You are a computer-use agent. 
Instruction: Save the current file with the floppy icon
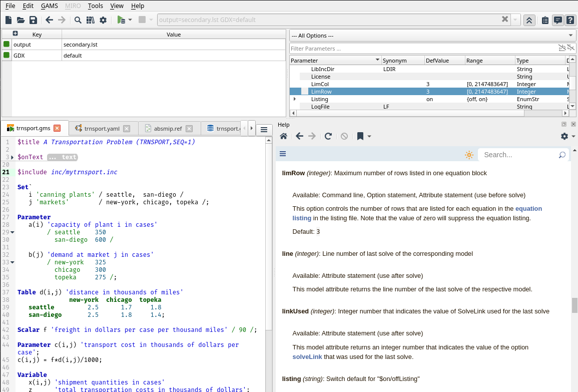pyautogui.click(x=33, y=20)
